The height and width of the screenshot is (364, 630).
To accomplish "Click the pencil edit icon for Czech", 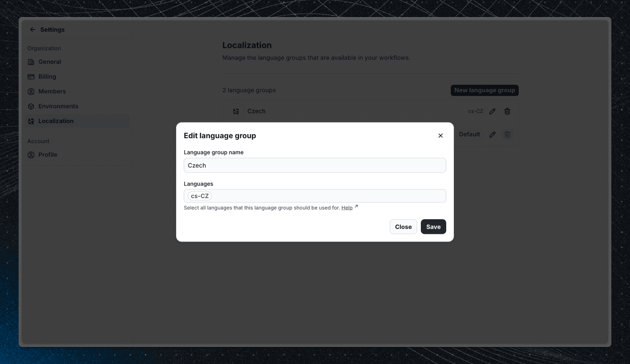I will (492, 111).
